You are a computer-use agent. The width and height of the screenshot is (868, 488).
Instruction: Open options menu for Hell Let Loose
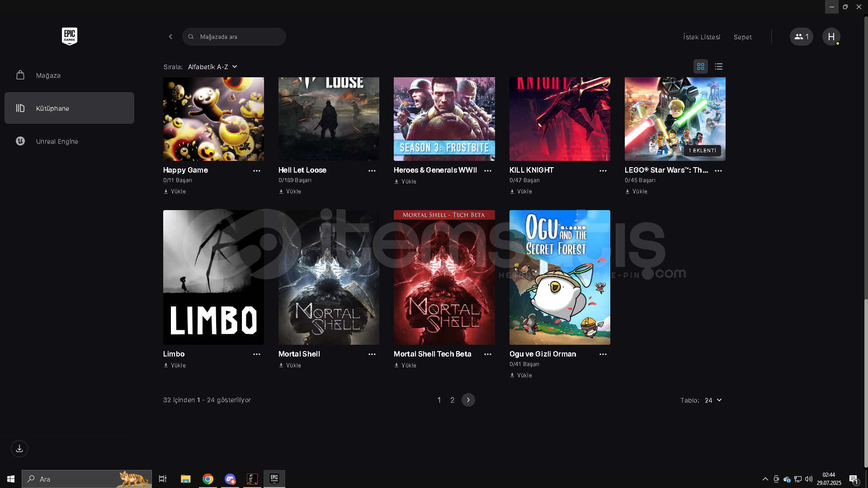[x=372, y=171]
